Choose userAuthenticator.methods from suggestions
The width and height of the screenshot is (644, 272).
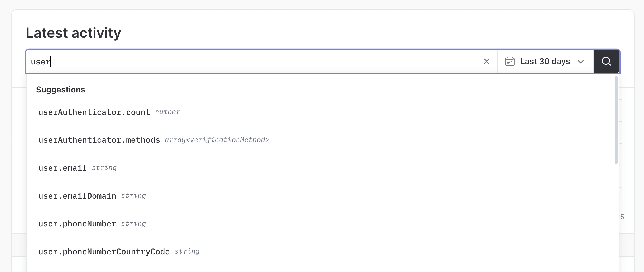[x=99, y=140]
